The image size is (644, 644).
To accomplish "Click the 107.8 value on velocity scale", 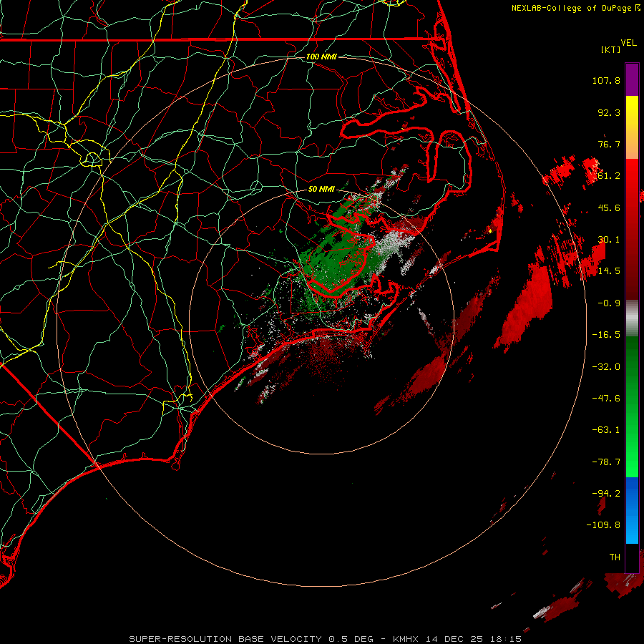I will (606, 80).
